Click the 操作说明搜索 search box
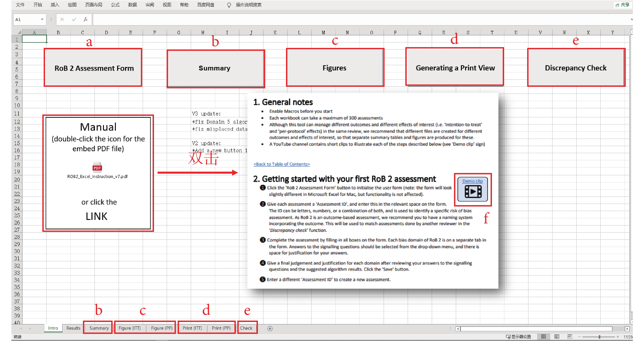Screen dimensions: 644x341 pyautogui.click(x=248, y=5)
